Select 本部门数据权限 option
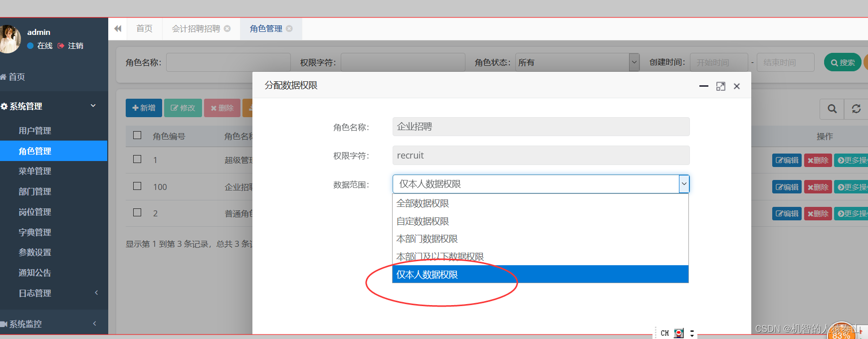Screen dimensions: 868x339 coord(540,239)
